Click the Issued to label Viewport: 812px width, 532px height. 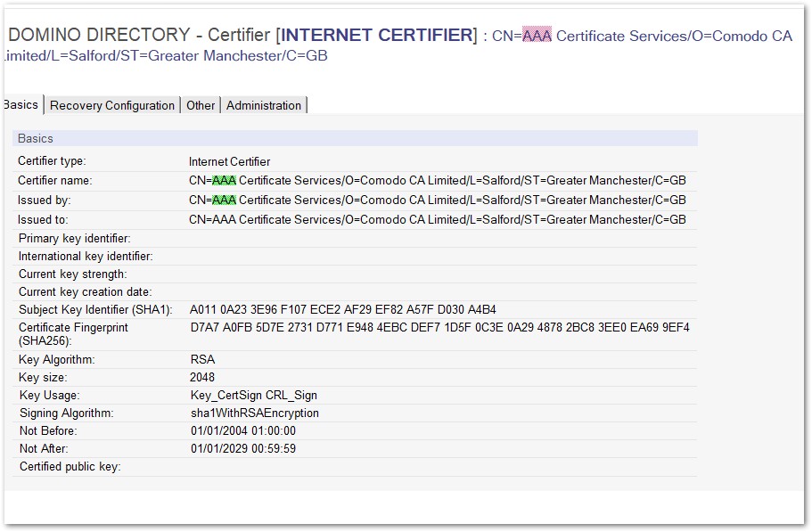[x=43, y=220]
